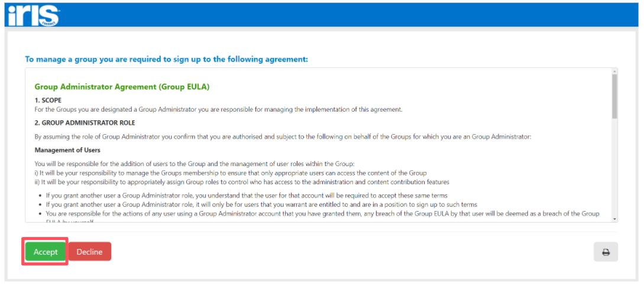Select the '1. SCOPE' section heading

[x=48, y=100]
